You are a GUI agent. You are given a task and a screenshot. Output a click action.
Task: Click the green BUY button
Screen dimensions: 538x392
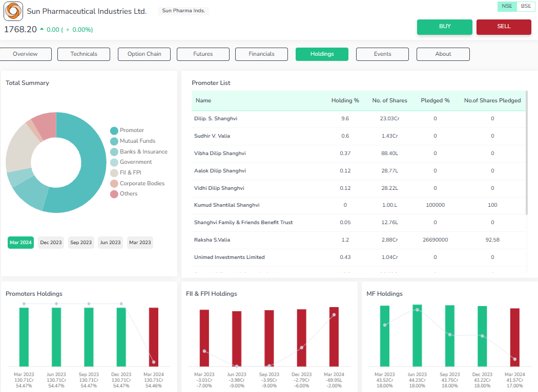[x=445, y=27]
